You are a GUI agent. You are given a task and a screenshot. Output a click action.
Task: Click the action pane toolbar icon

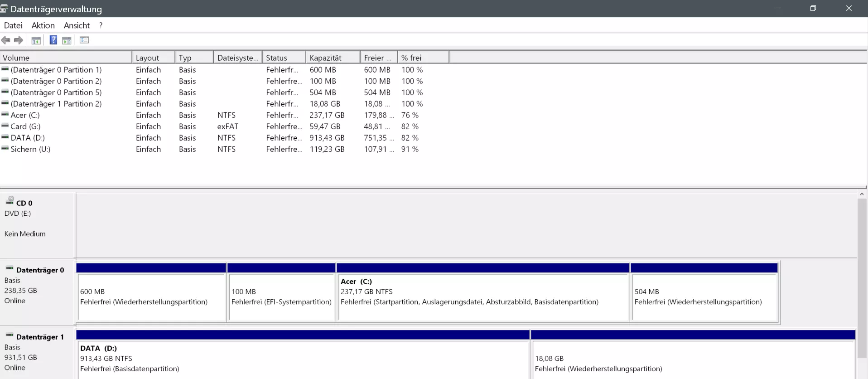pos(67,40)
